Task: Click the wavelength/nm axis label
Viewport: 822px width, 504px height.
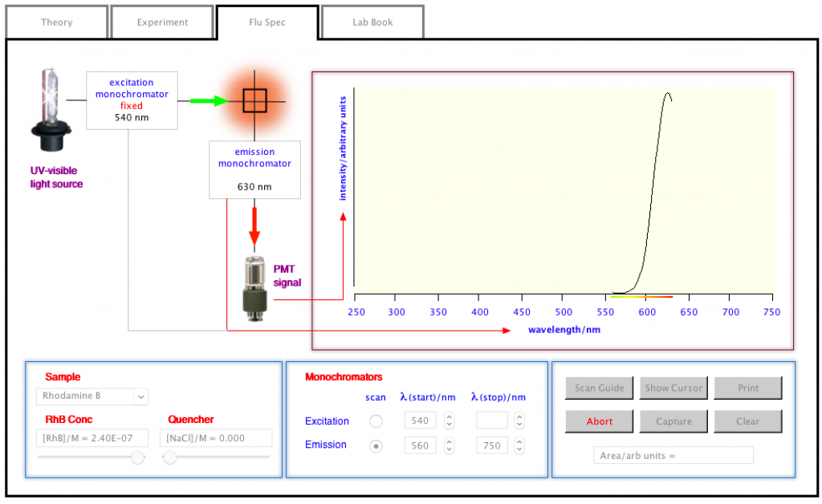Action: 564,330
